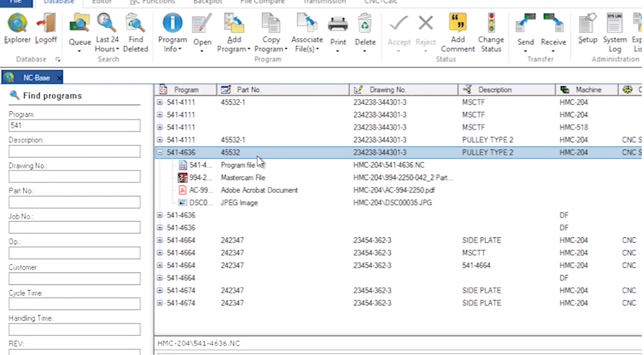Image resolution: width=644 pixels, height=355 pixels.
Task: Open the Explorer globe icon
Action: pos(17,24)
